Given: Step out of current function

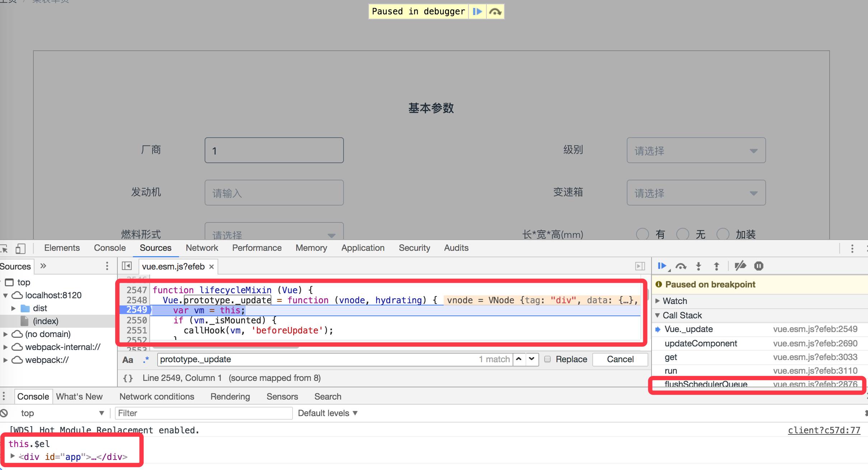Looking at the screenshot, I should 717,266.
